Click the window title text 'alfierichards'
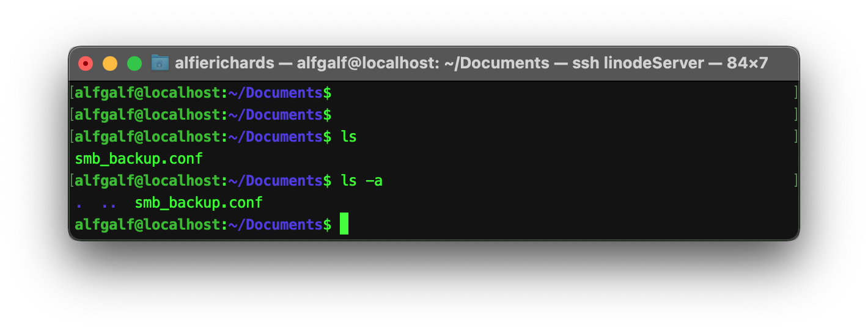 [224, 63]
